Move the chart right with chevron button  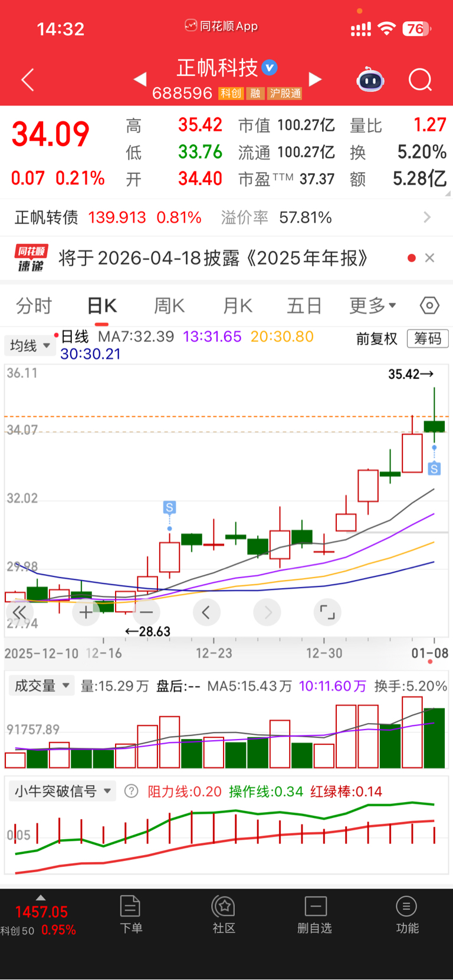coord(267,612)
